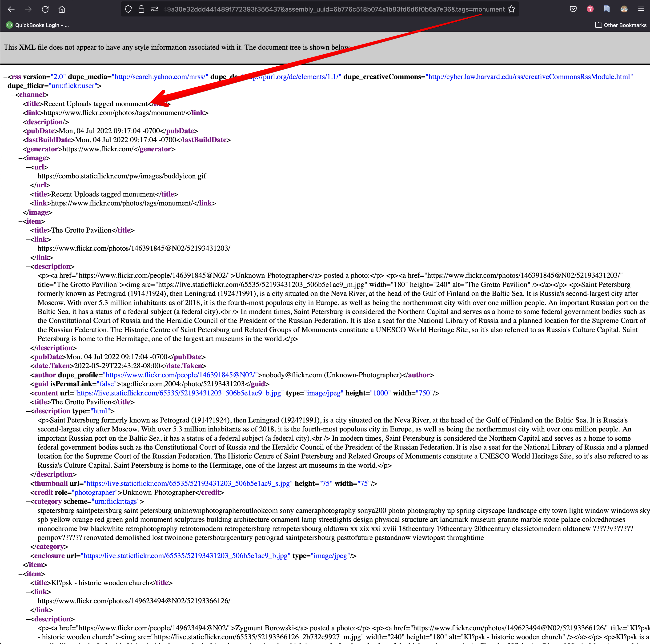Image resolution: width=650 pixels, height=644 pixels.
Task: Collapse the image element node
Action: pyautogui.click(x=20, y=158)
